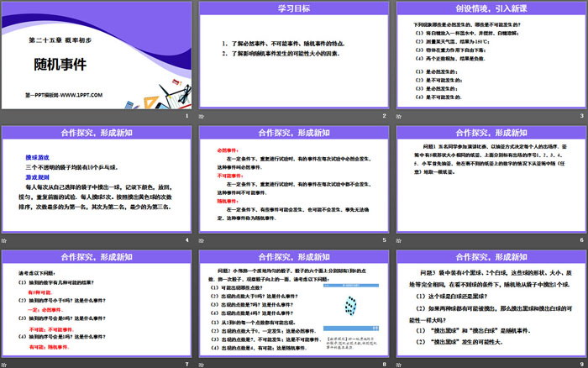Click the animation star icon under slide 6
This screenshot has width=588, height=368.
pyautogui.click(x=399, y=240)
